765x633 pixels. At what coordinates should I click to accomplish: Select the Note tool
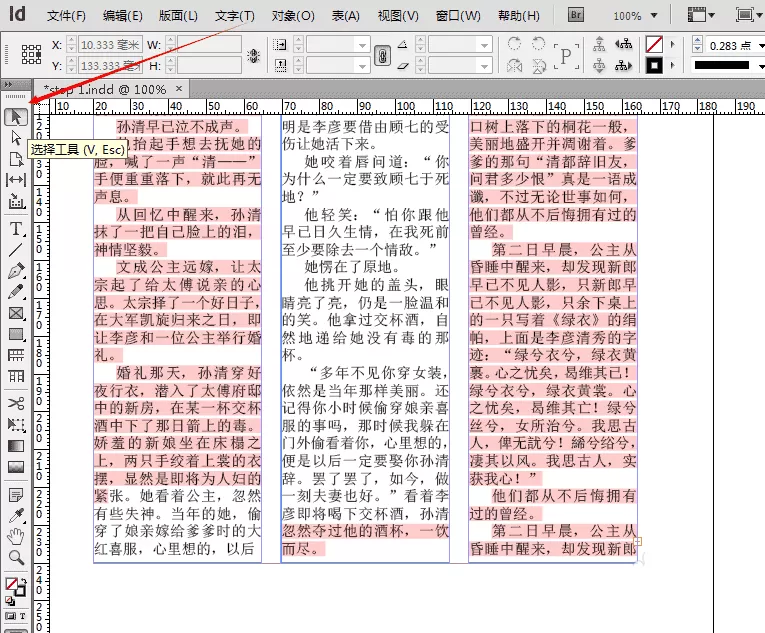tap(16, 495)
